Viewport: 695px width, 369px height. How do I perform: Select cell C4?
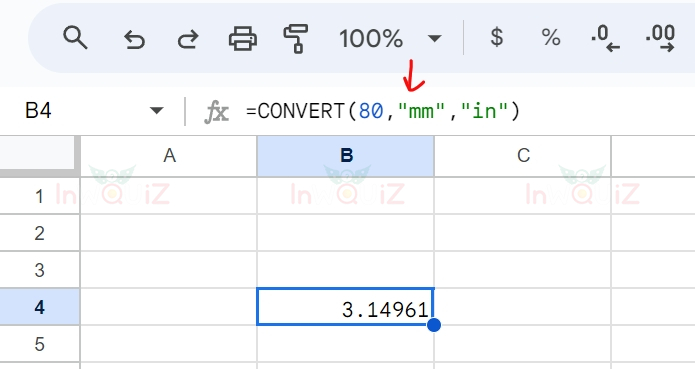point(523,307)
